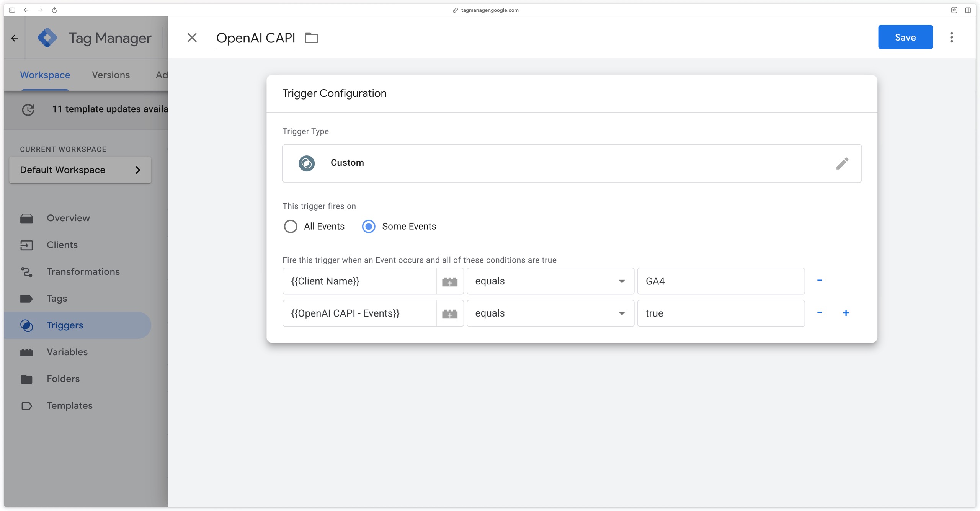The height and width of the screenshot is (511, 980).
Task: Click the Tag Manager logo
Action: pyautogui.click(x=47, y=38)
